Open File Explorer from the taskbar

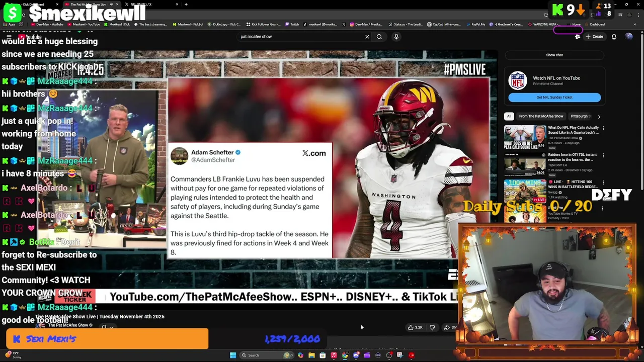pyautogui.click(x=311, y=355)
